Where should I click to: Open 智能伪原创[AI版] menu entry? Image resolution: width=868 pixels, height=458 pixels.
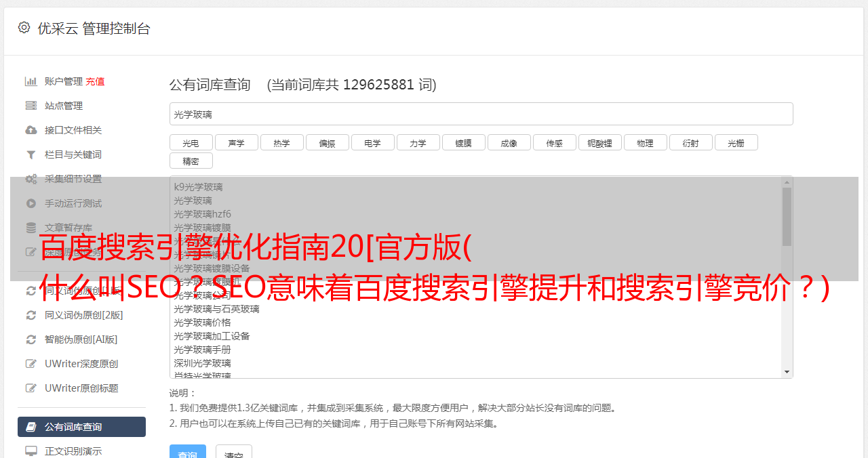(81, 339)
